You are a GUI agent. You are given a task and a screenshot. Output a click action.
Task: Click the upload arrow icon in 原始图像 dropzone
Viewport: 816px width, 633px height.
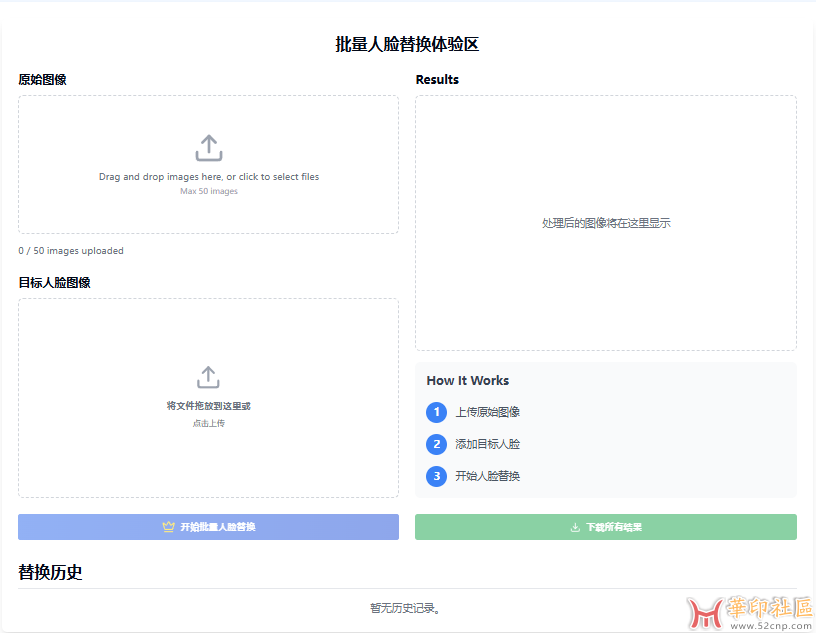[208, 148]
